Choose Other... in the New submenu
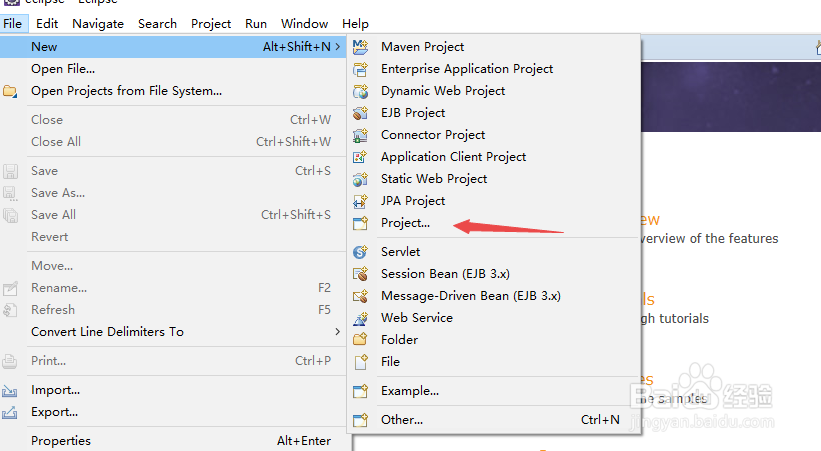 tap(401, 420)
